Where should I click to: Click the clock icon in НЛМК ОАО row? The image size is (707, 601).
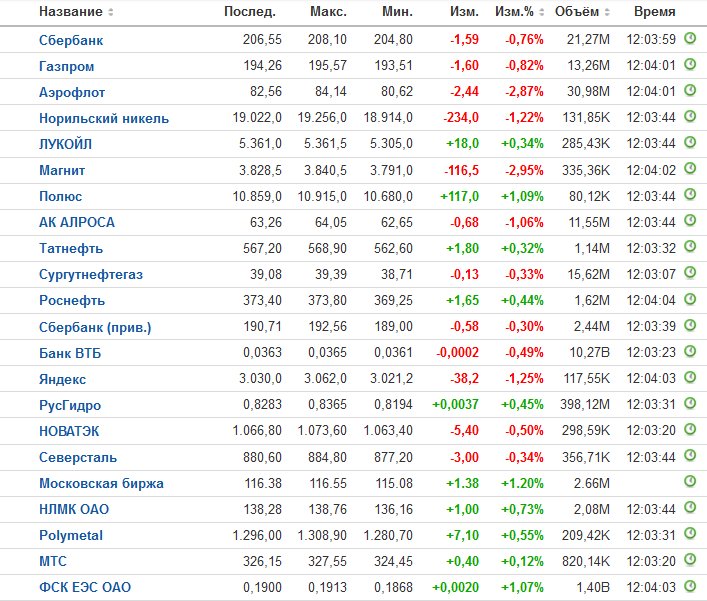click(690, 508)
